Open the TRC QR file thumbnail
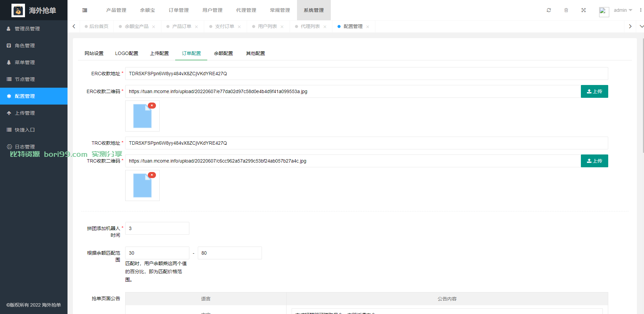This screenshot has height=314, width=644. 142,186
